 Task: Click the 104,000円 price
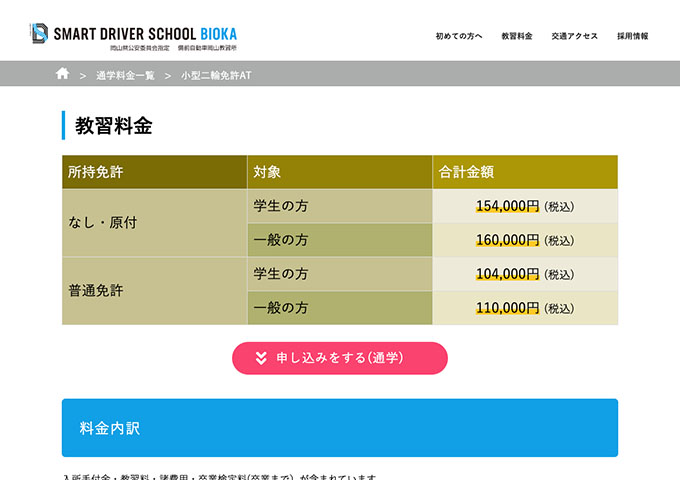click(507, 274)
